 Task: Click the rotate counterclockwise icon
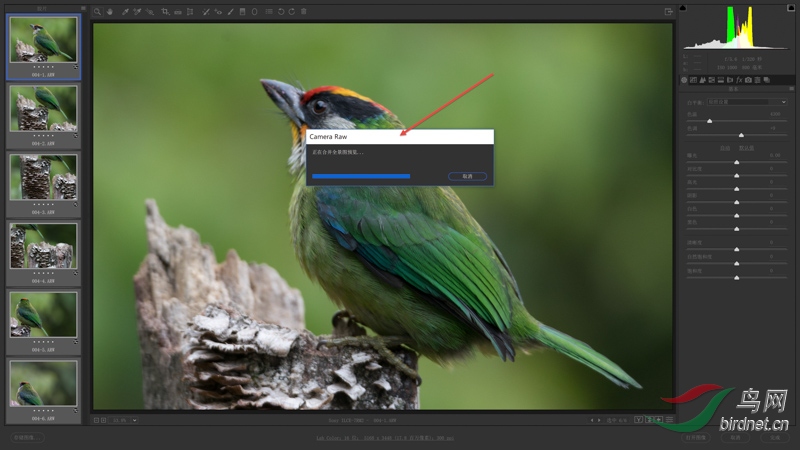click(279, 12)
